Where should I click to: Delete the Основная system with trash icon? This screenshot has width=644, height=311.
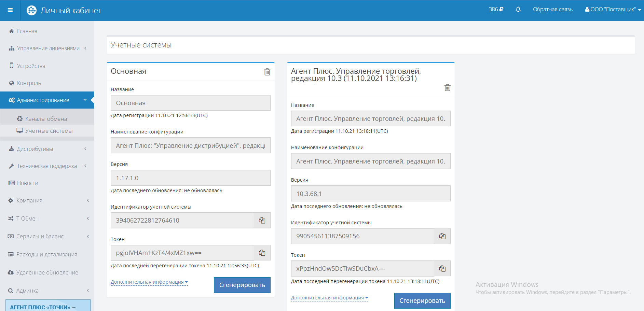pos(267,72)
